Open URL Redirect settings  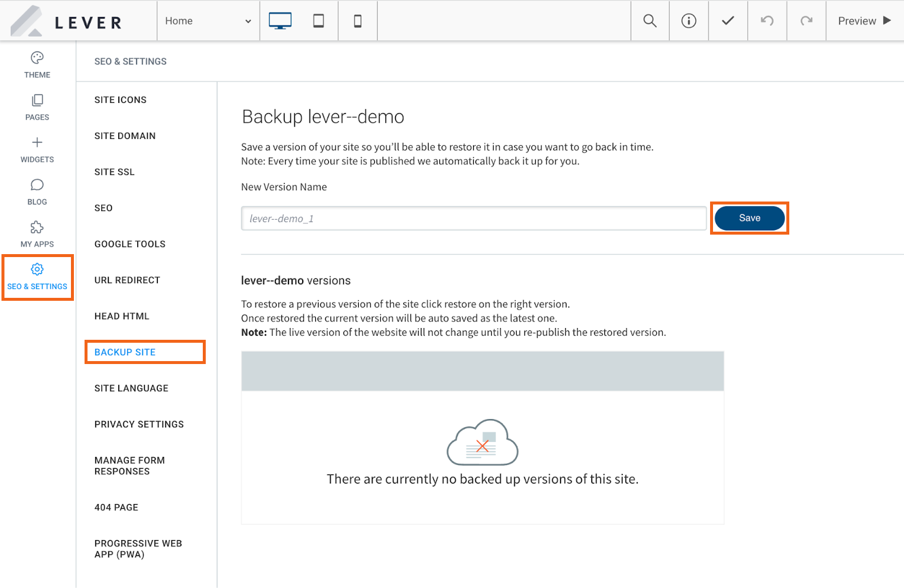127,280
